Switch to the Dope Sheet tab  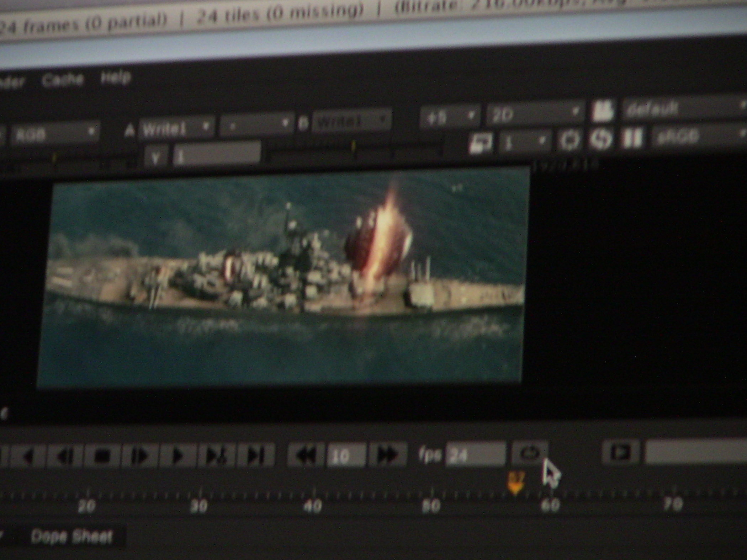pyautogui.click(x=72, y=537)
